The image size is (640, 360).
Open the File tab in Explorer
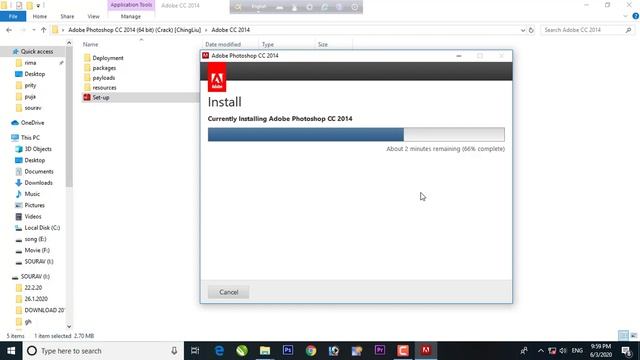pyautogui.click(x=13, y=16)
